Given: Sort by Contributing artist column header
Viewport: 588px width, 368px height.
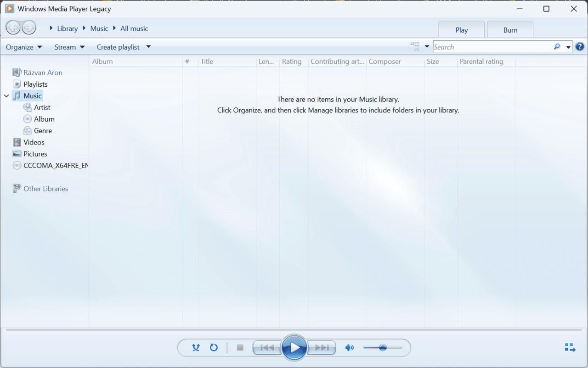Looking at the screenshot, I should (337, 61).
